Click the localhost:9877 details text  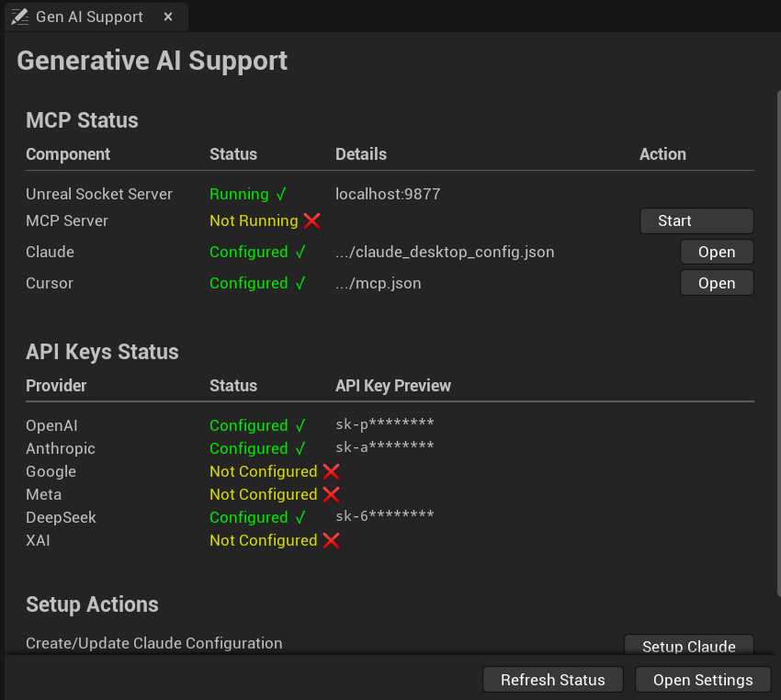click(x=388, y=194)
